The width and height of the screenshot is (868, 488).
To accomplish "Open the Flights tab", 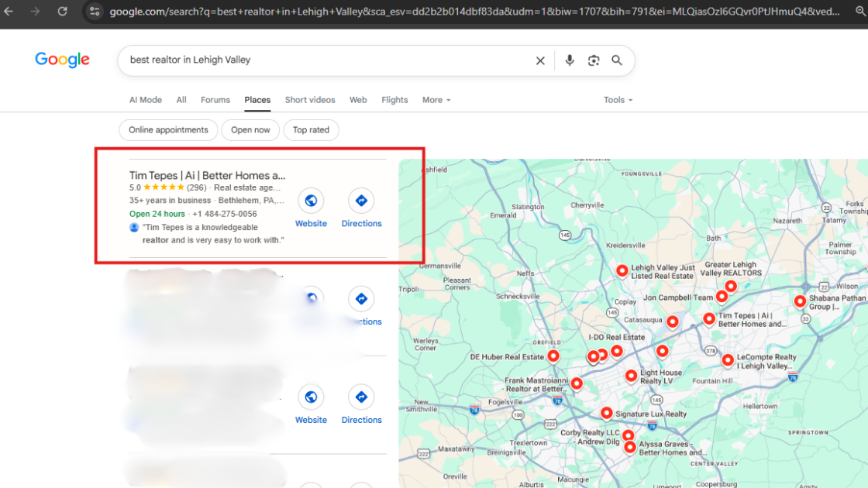I will [394, 100].
